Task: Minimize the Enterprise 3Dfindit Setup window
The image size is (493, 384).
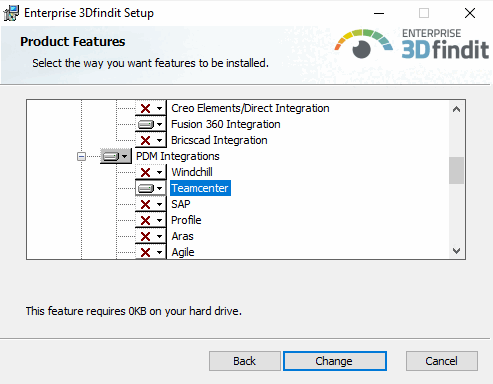Action: pyautogui.click(x=379, y=13)
